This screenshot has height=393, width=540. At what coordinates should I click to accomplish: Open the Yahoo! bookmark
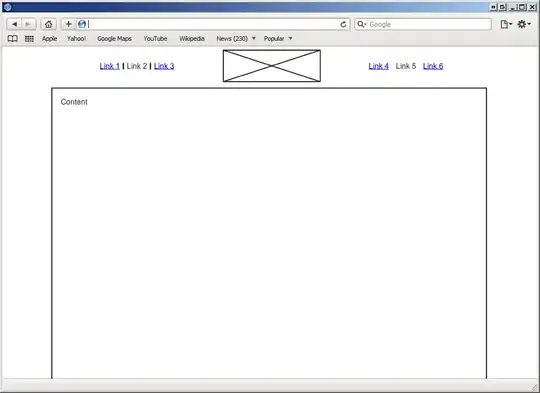point(76,39)
